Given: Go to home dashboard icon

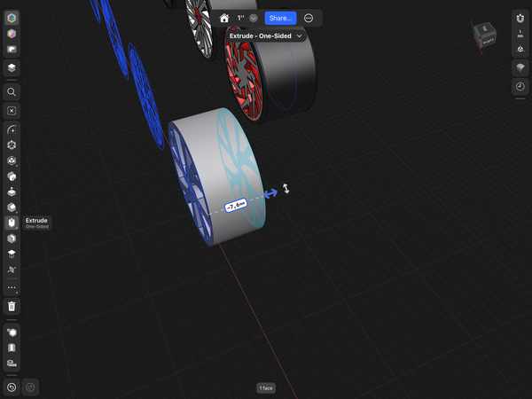Looking at the screenshot, I should click(224, 18).
